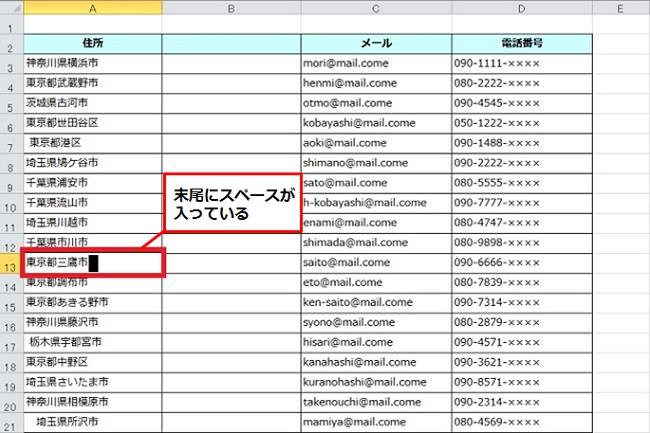Select the cell 神奈川県横浜市
The height and width of the screenshot is (433, 650).
[92, 63]
